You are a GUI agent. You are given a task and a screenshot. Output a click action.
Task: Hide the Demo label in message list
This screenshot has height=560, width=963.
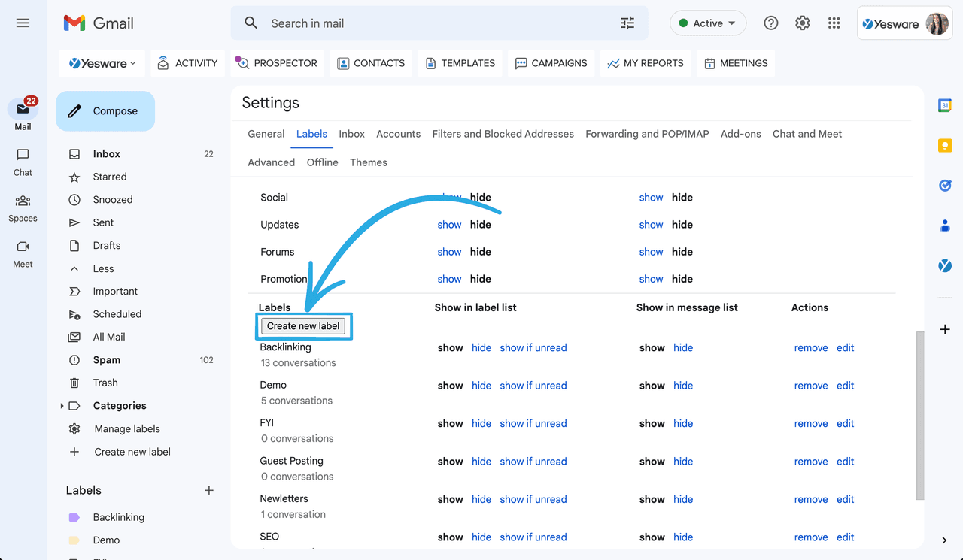coord(683,385)
